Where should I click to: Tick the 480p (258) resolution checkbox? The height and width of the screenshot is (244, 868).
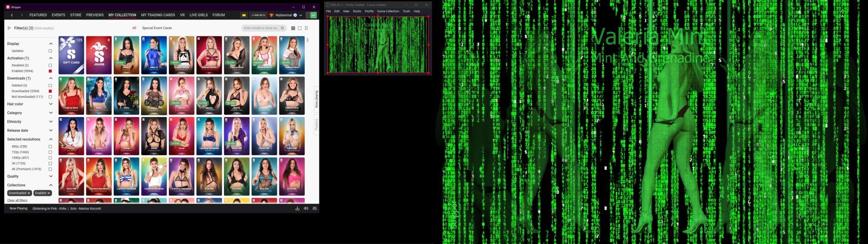pyautogui.click(x=50, y=146)
